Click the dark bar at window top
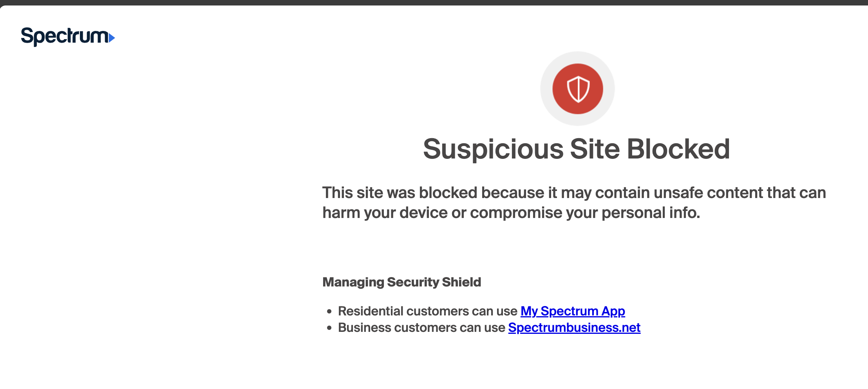Screen dimensions: 868x389 click(x=434, y=2)
